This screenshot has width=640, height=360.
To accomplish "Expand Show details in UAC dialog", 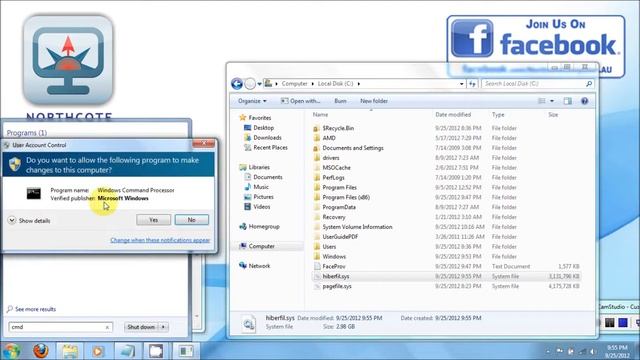I will [29, 220].
